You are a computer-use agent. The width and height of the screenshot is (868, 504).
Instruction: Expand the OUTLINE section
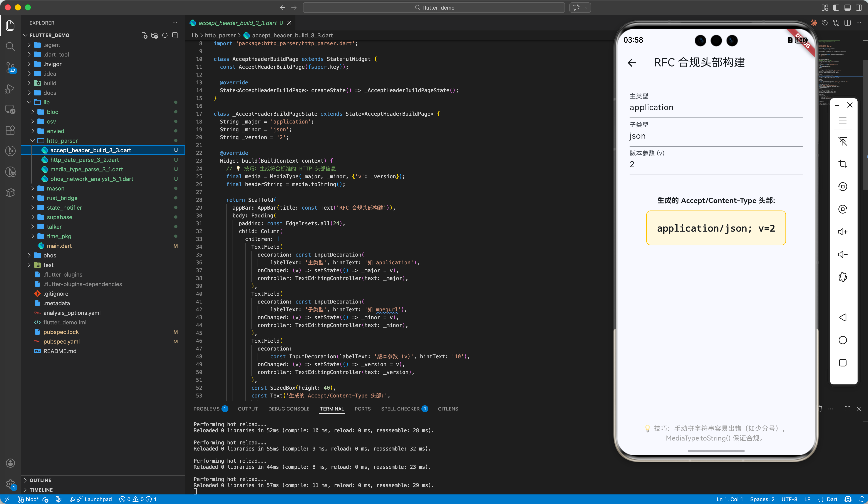coord(40,480)
